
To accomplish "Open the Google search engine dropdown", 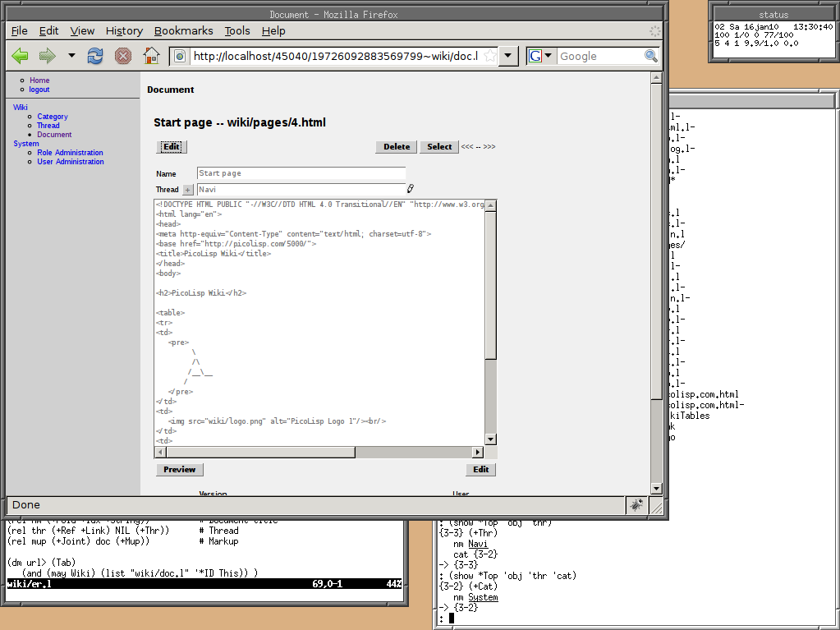I will click(x=549, y=56).
